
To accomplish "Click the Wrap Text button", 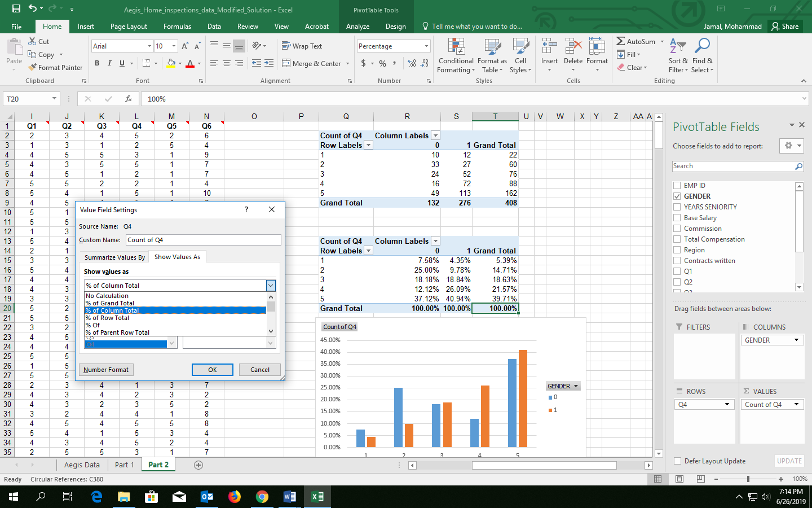I will [302, 46].
